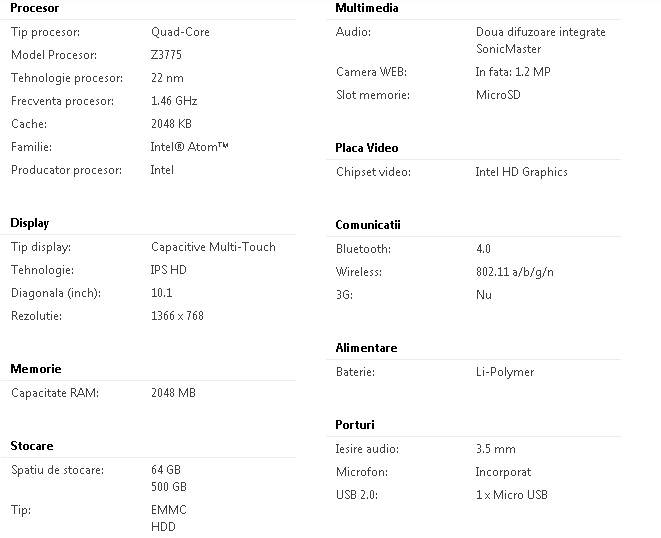
Task: Click the Quad-Core processor type value
Action: (x=180, y=32)
